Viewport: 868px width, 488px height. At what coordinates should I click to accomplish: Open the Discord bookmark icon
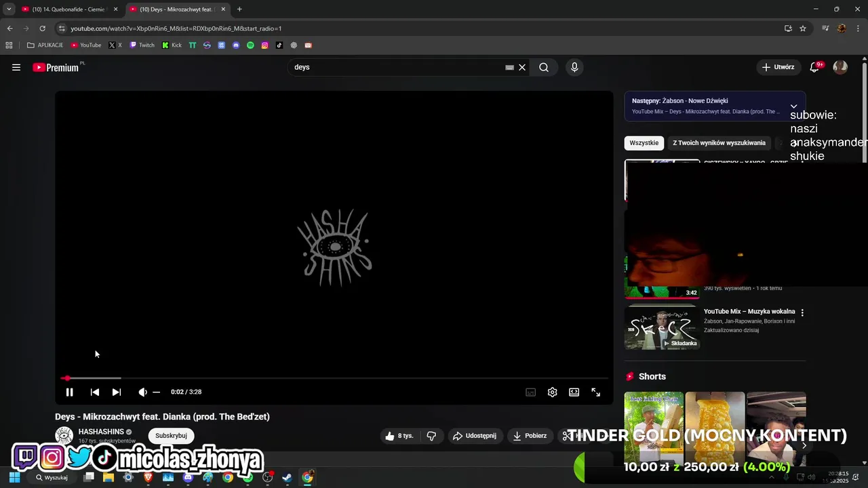tap(236, 45)
